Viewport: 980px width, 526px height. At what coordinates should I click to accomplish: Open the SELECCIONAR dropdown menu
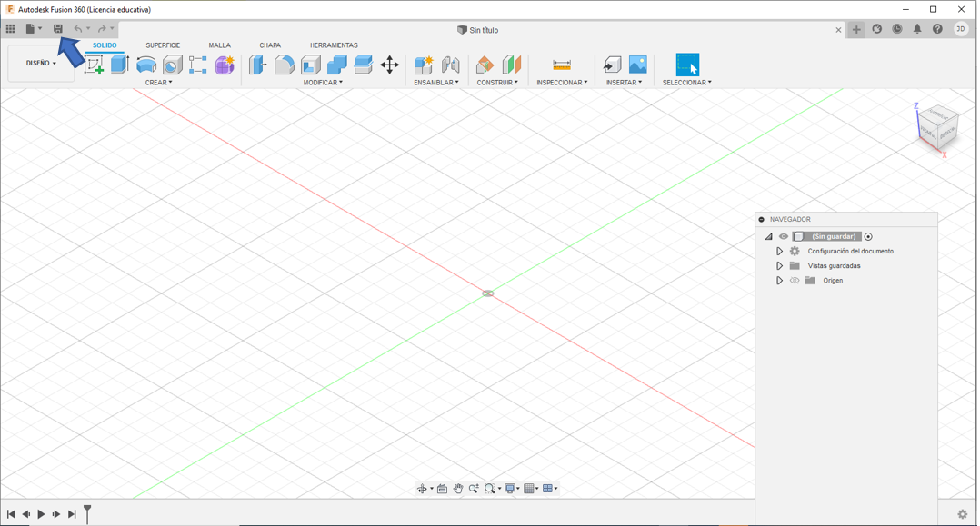[x=687, y=83]
